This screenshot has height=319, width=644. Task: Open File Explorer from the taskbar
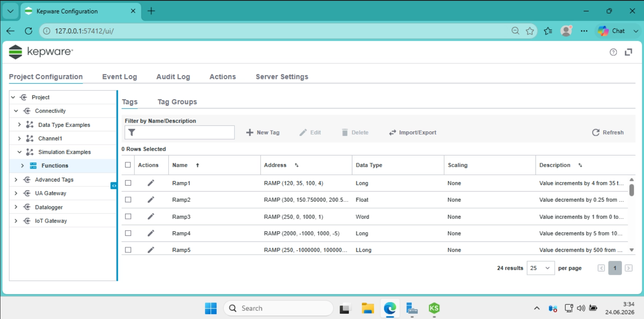[x=368, y=309]
